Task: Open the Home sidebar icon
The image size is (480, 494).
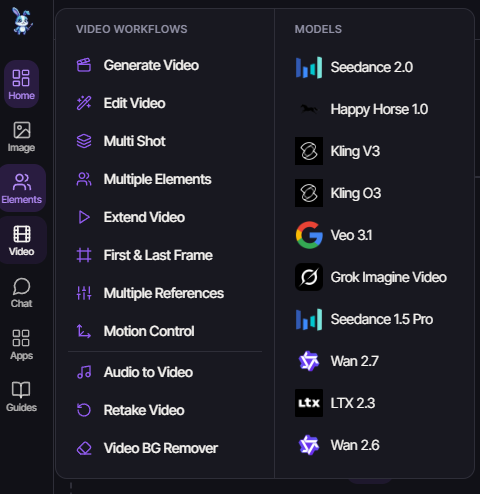Action: pos(21,78)
